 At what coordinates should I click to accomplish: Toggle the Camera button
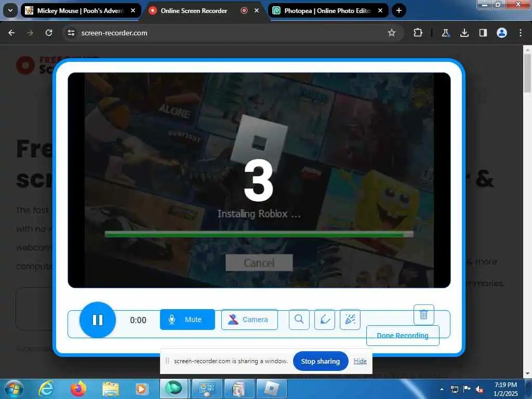point(249,320)
